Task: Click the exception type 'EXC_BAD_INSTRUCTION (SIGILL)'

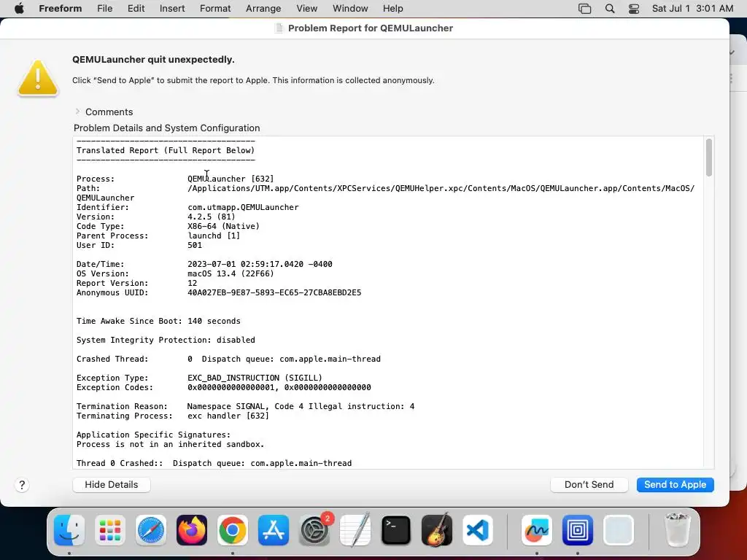Action: [x=255, y=378]
